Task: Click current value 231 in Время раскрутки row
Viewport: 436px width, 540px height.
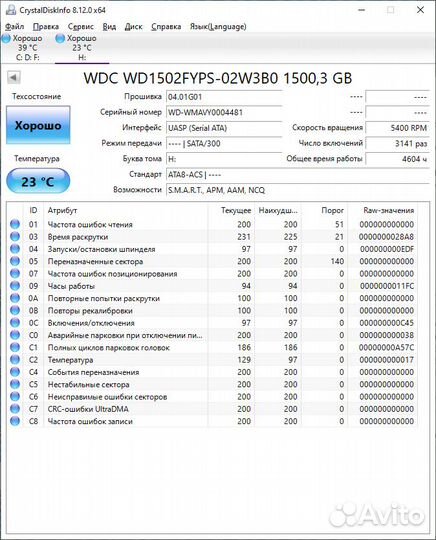Action: 244,237
